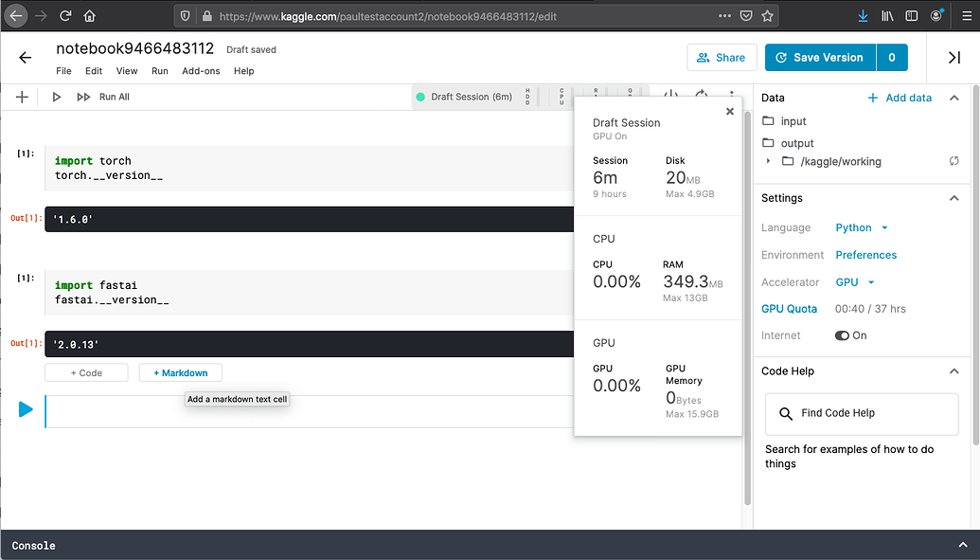Viewport: 980px width, 560px height.
Task: Open Environment Preferences
Action: 865,254
